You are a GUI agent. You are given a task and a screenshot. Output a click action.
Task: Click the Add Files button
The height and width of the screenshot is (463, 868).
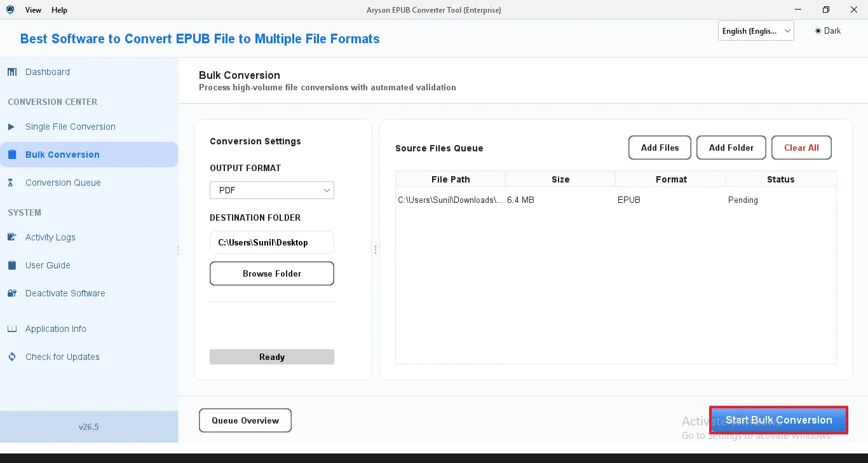[660, 148]
